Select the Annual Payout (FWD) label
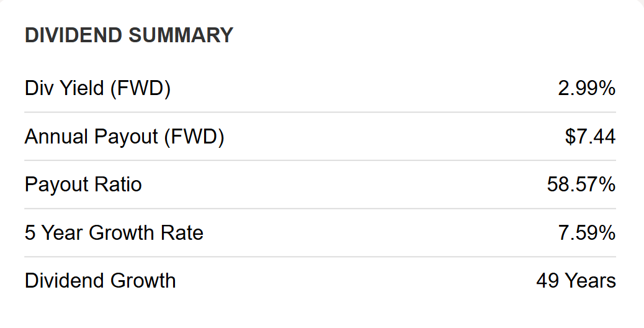This screenshot has height=328, width=644. pos(125,137)
